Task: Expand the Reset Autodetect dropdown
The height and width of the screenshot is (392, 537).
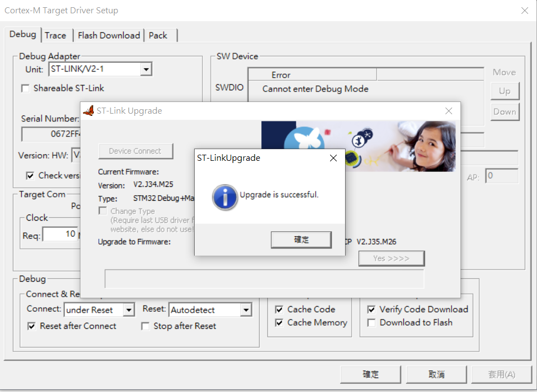Action: point(246,310)
